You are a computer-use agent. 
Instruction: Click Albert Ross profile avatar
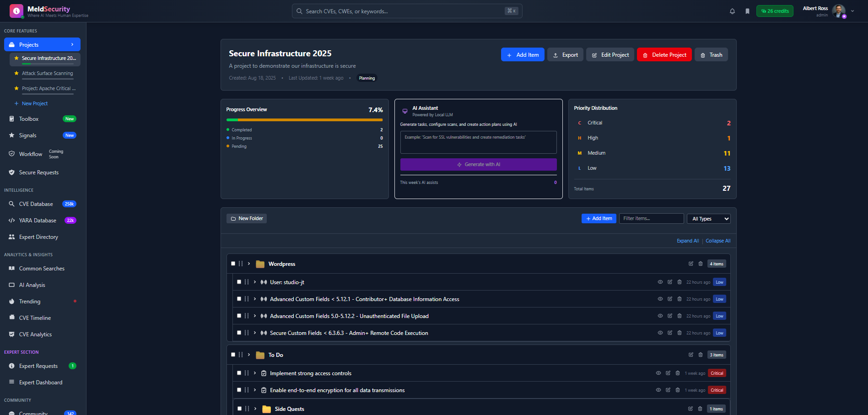[x=839, y=11]
